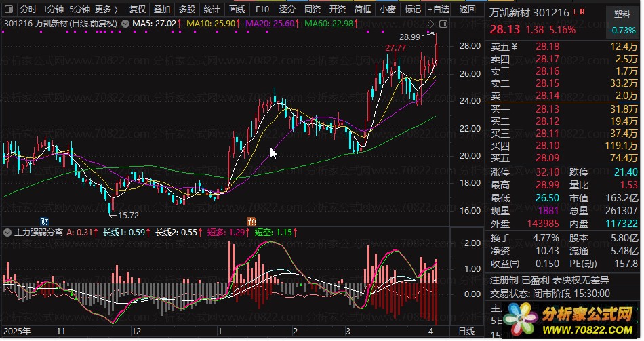The width and height of the screenshot is (644, 341).
Task: Click 买一 price 28.13 in order book
Action: click(548, 109)
